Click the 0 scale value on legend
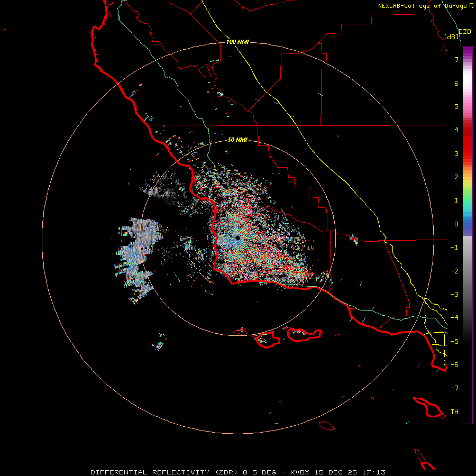The image size is (476, 476). tap(456, 224)
